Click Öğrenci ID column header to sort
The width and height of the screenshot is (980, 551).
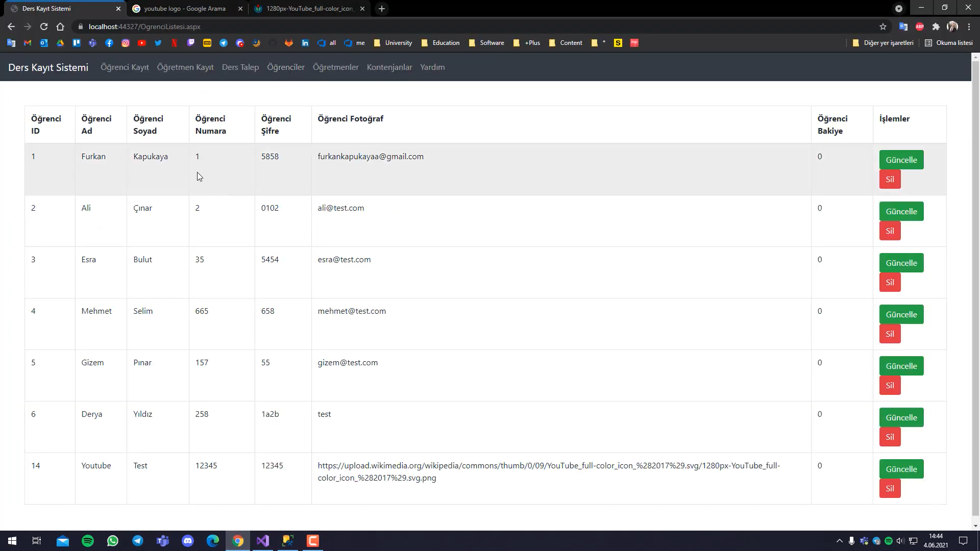tap(46, 124)
